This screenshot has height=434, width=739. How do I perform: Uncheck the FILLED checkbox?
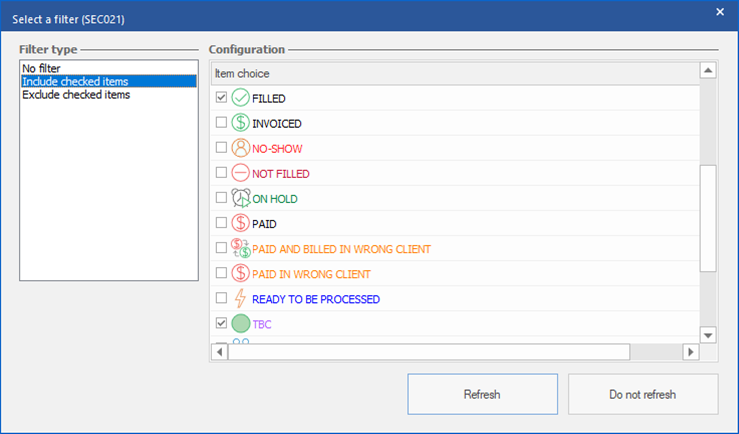[x=221, y=99]
